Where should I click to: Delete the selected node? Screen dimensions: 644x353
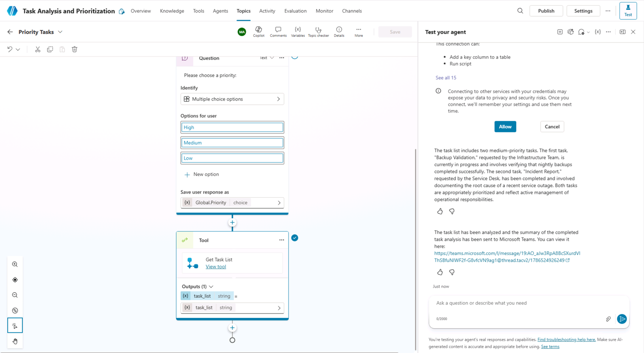point(75,49)
